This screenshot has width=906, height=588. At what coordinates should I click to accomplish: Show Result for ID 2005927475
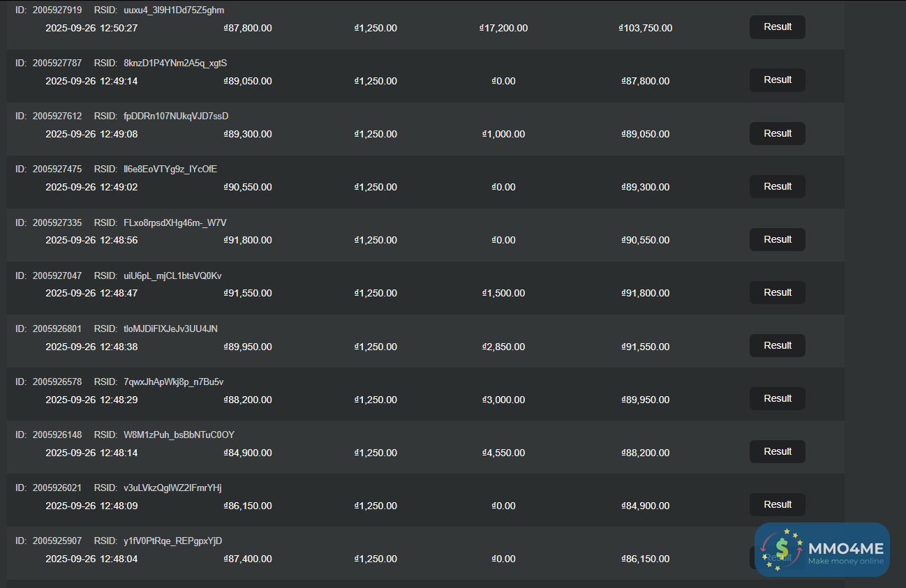[x=777, y=186]
